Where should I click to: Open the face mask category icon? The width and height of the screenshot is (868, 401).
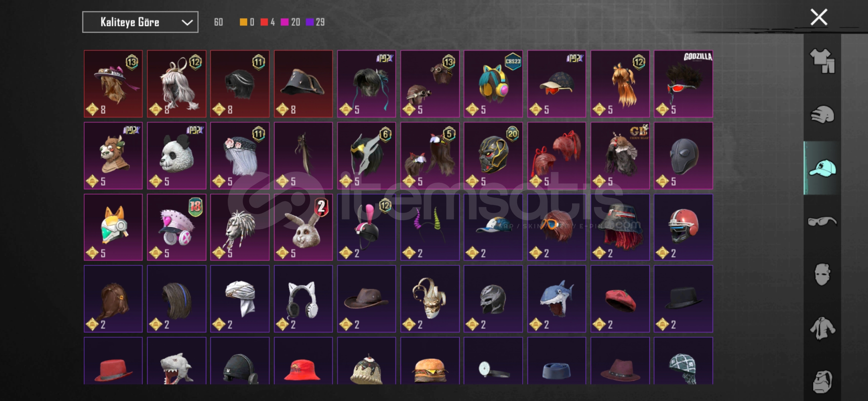pos(822,274)
